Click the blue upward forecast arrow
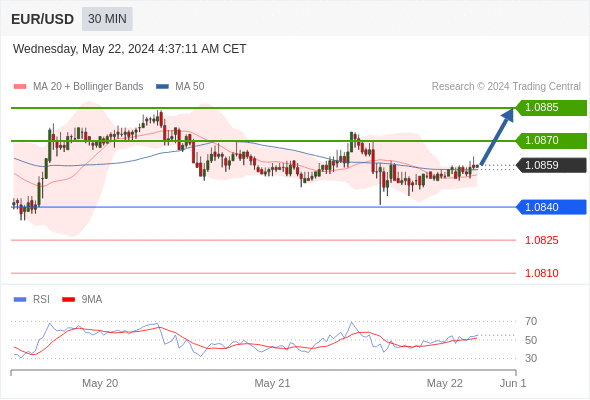Screen dimensions: 590x400 (497, 137)
